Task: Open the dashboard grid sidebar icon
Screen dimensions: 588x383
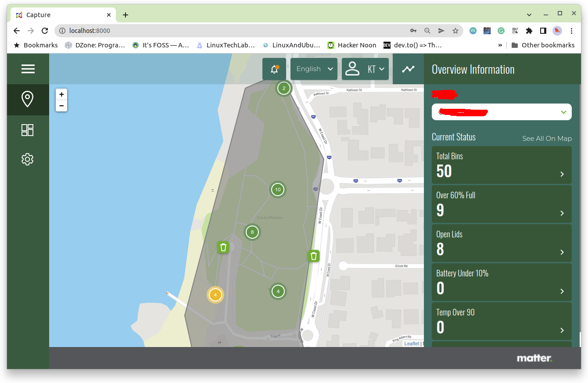Action: [28, 130]
